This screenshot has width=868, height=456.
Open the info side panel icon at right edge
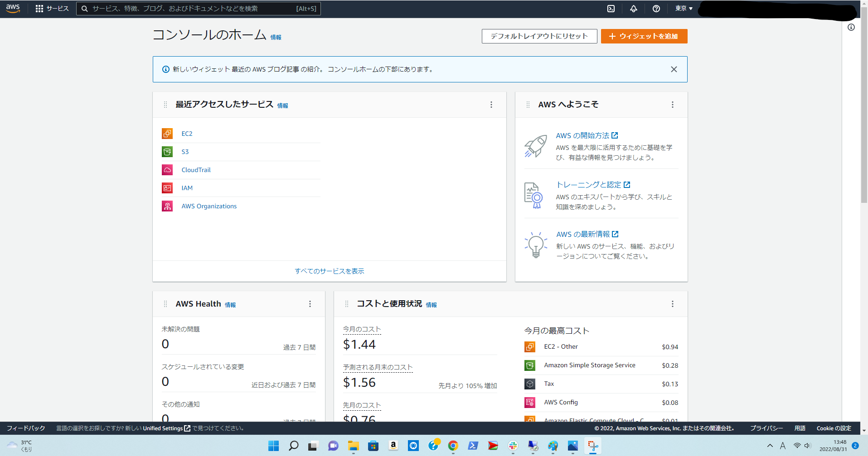pos(851,27)
